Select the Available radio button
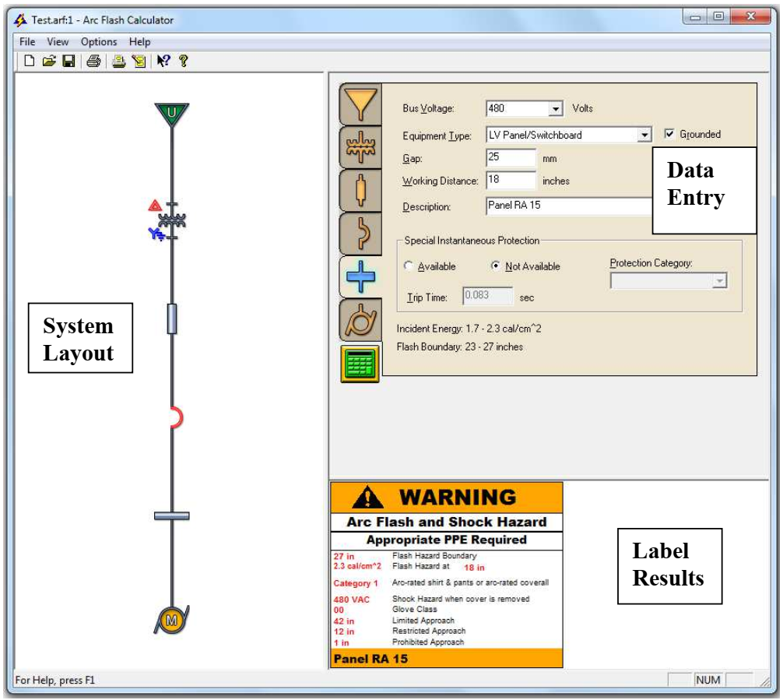Screen dimensions: 783x700 pos(409,266)
